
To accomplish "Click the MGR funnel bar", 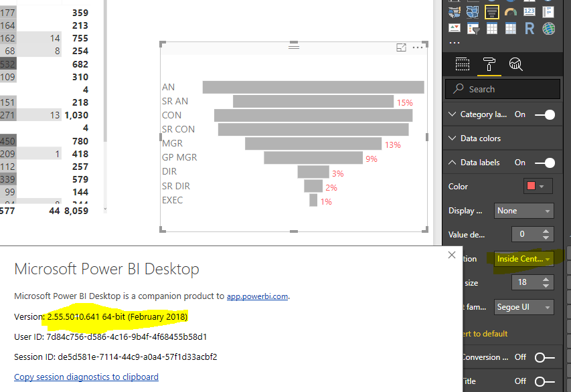I will [313, 143].
